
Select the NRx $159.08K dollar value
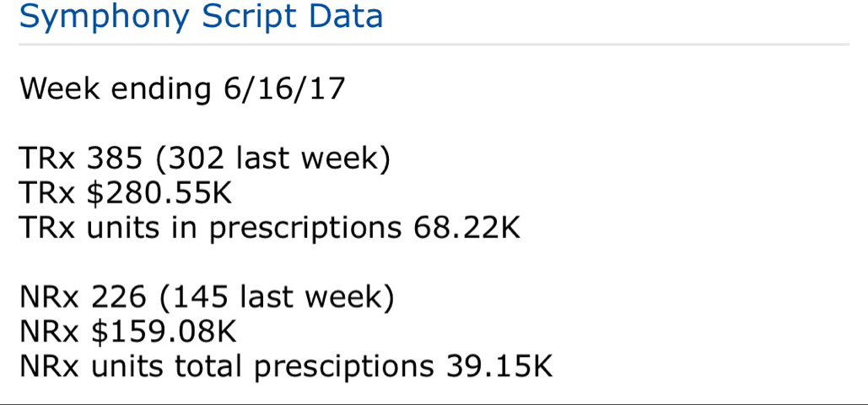click(164, 332)
